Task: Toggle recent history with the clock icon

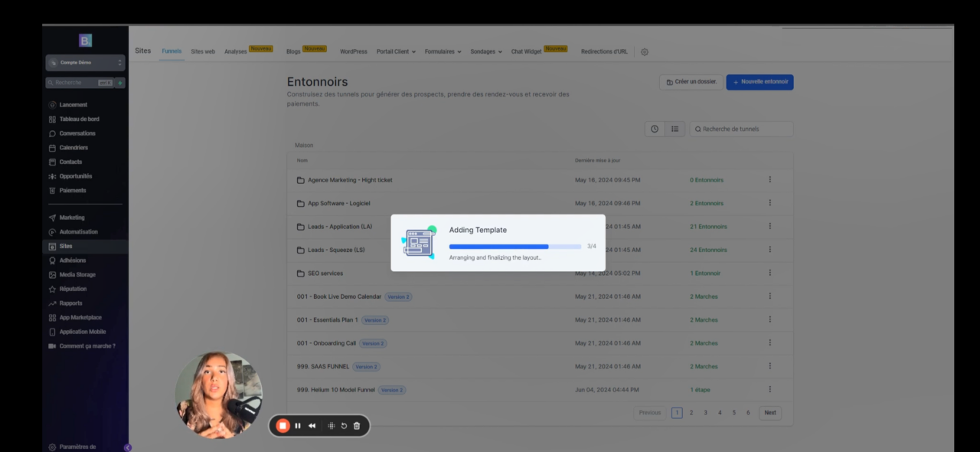Action: coord(655,129)
